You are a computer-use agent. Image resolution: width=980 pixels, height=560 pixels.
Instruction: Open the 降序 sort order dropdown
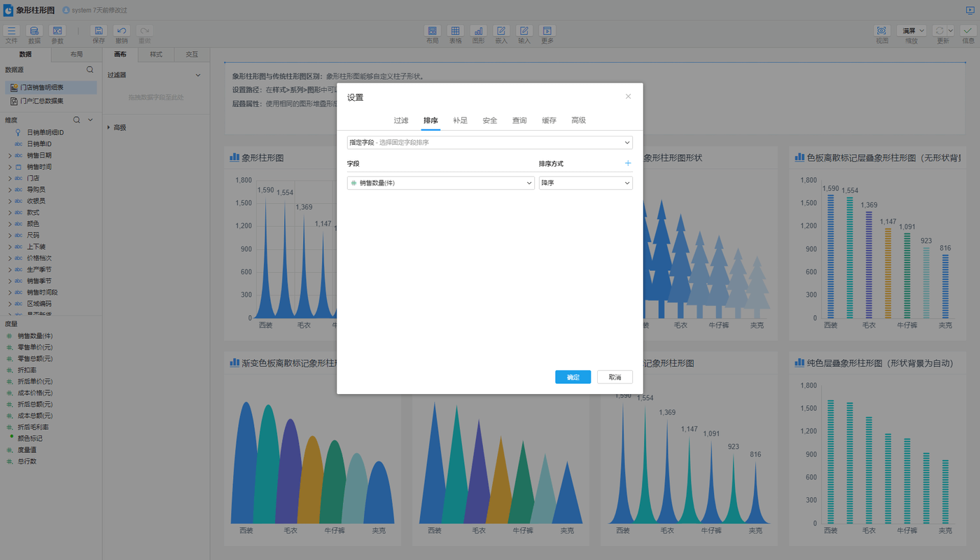[585, 183]
